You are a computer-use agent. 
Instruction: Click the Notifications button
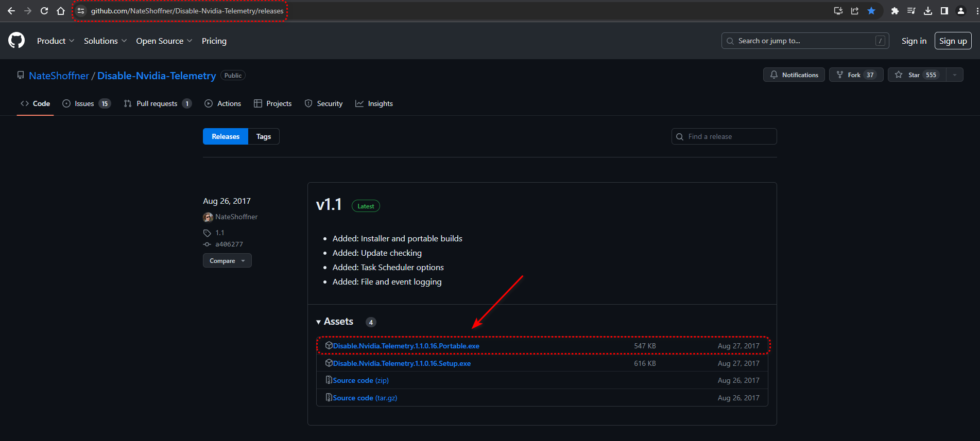click(794, 75)
